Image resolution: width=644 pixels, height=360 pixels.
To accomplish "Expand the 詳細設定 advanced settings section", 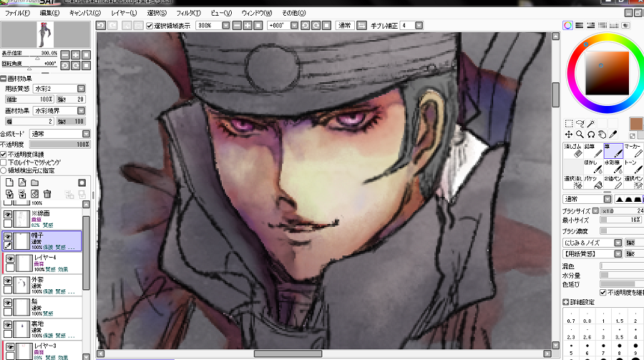I will pyautogui.click(x=565, y=302).
